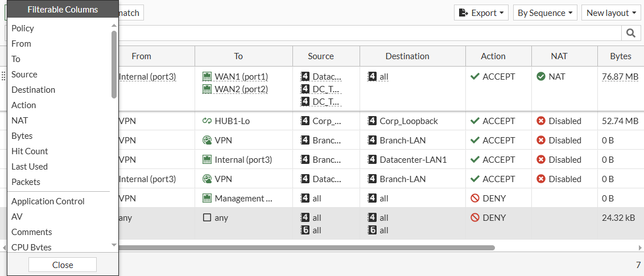Click the Corp_Loopback address icon
This screenshot has width=644, height=276.
372,121
